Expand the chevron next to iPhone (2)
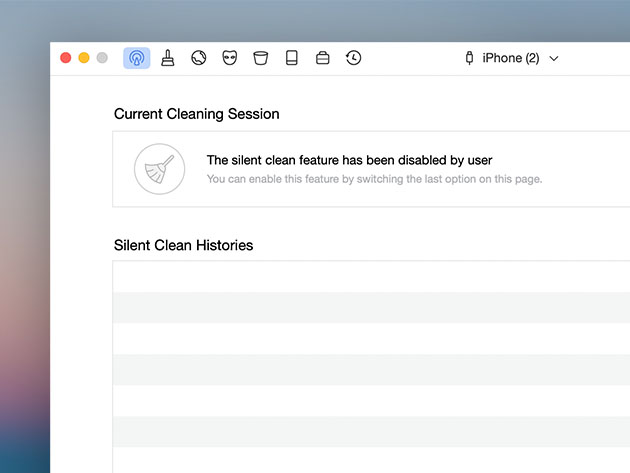This screenshot has width=630, height=473. click(x=554, y=59)
